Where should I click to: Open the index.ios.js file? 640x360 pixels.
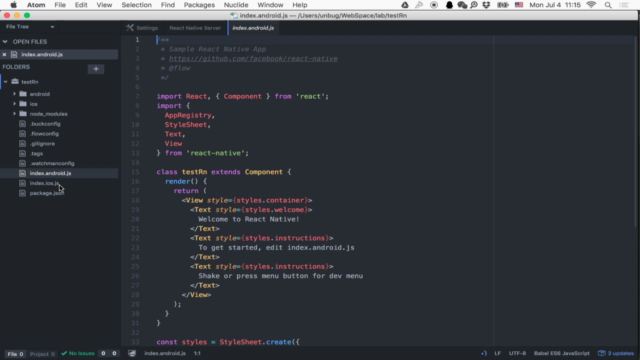[x=44, y=183]
